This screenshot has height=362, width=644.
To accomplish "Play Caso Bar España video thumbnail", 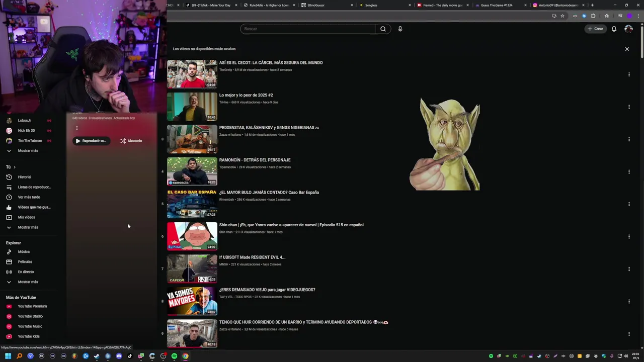I will 192,204.
